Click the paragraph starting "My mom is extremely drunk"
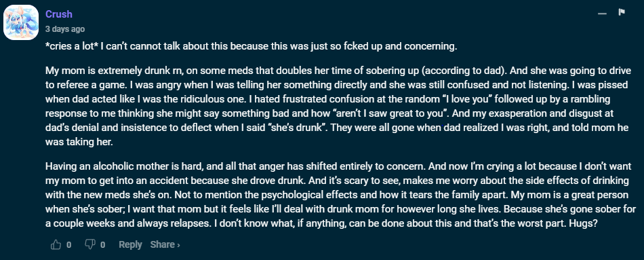Viewport: 644px width, 260px height. (x=338, y=106)
